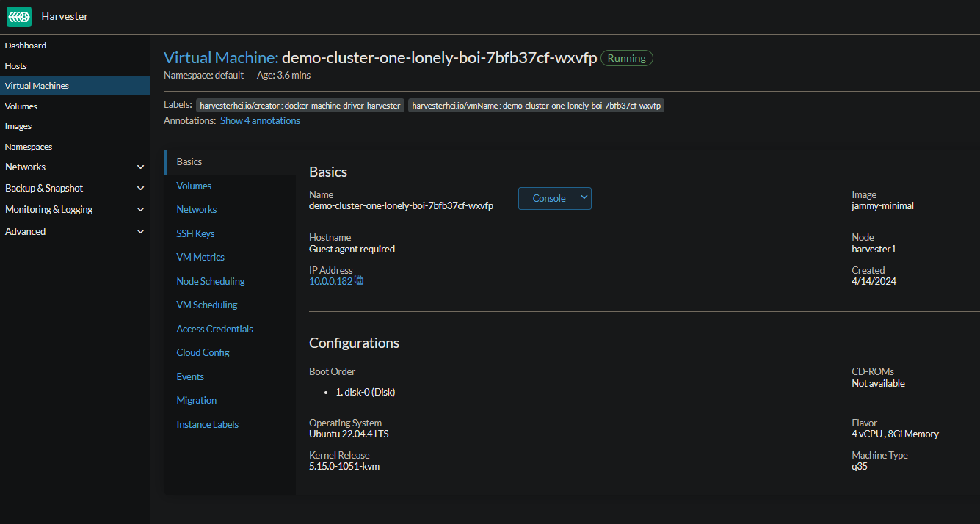This screenshot has width=980, height=524.
Task: Click the 'Age: 3.6 mins' text
Action: [283, 75]
